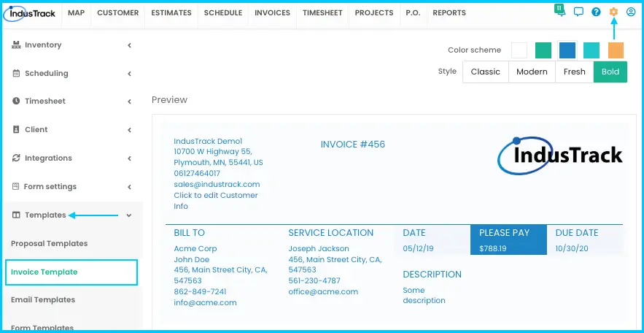The height and width of the screenshot is (333, 644).
Task: Expand the Scheduling section chevron
Action: [x=129, y=74]
